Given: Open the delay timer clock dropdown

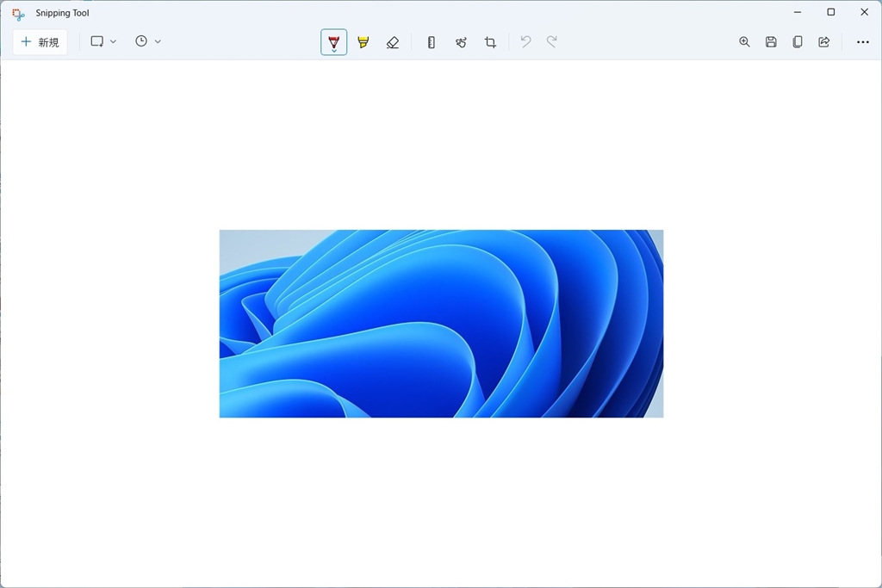Looking at the screenshot, I should 148,41.
